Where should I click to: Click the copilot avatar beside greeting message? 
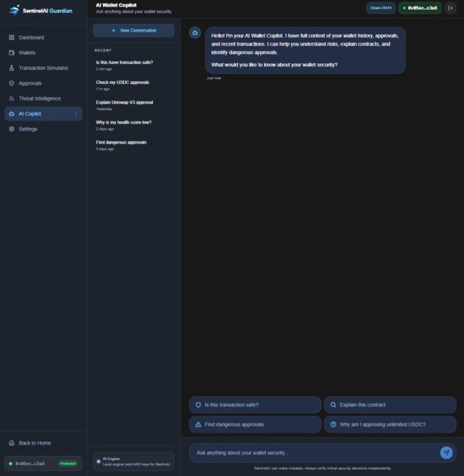(195, 32)
